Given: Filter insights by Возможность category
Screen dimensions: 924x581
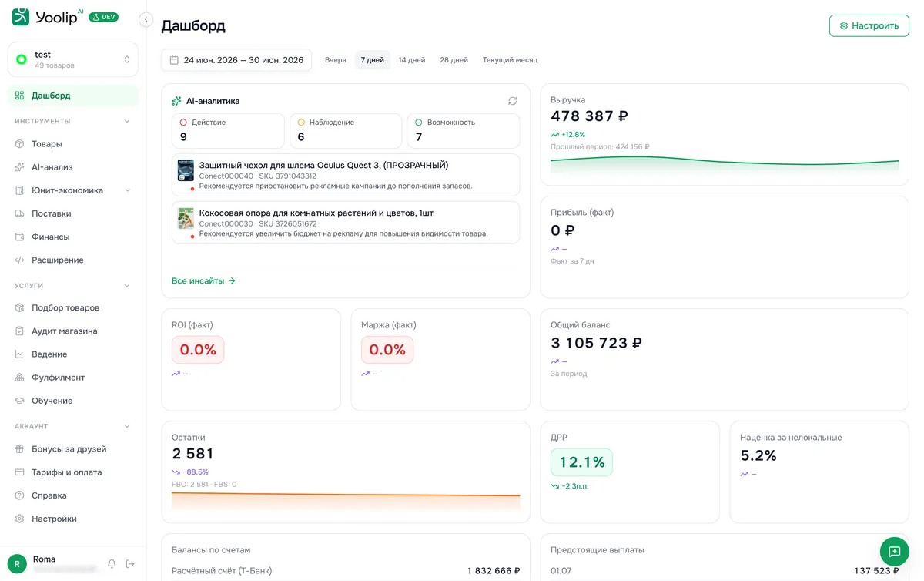Looking at the screenshot, I should (x=463, y=131).
